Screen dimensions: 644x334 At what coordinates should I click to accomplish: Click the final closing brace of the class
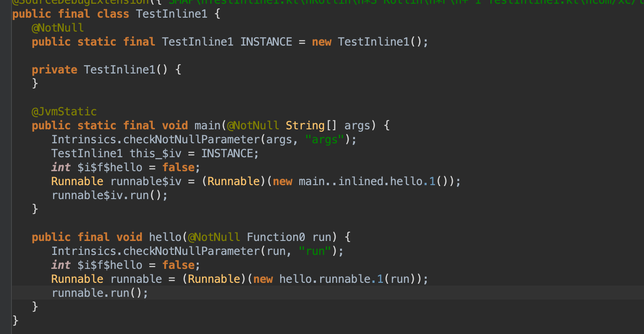click(15, 321)
